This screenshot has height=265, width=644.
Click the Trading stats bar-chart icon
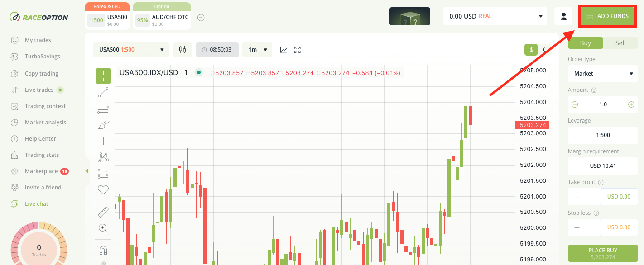[x=14, y=155]
